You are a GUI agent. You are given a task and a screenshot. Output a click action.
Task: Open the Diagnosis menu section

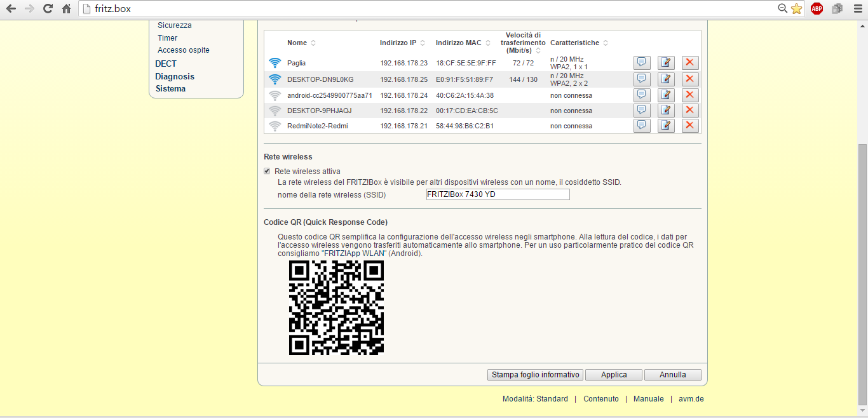(175, 76)
